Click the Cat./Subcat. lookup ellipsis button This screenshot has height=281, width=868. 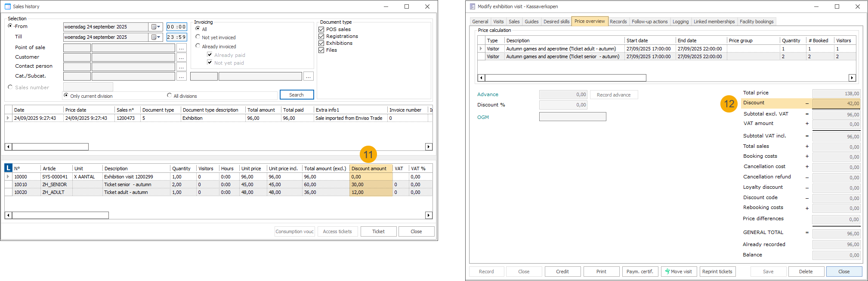182,76
